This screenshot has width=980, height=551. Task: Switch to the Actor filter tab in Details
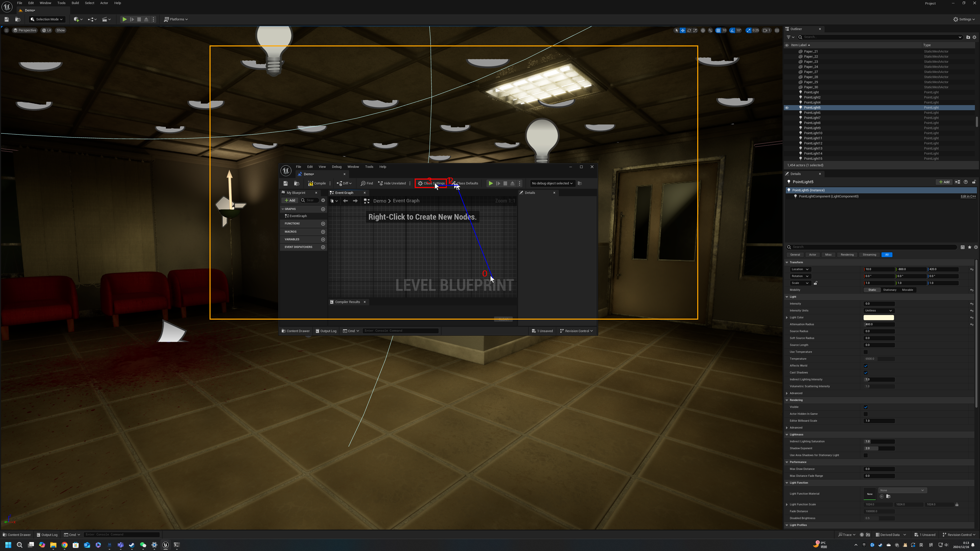point(813,255)
